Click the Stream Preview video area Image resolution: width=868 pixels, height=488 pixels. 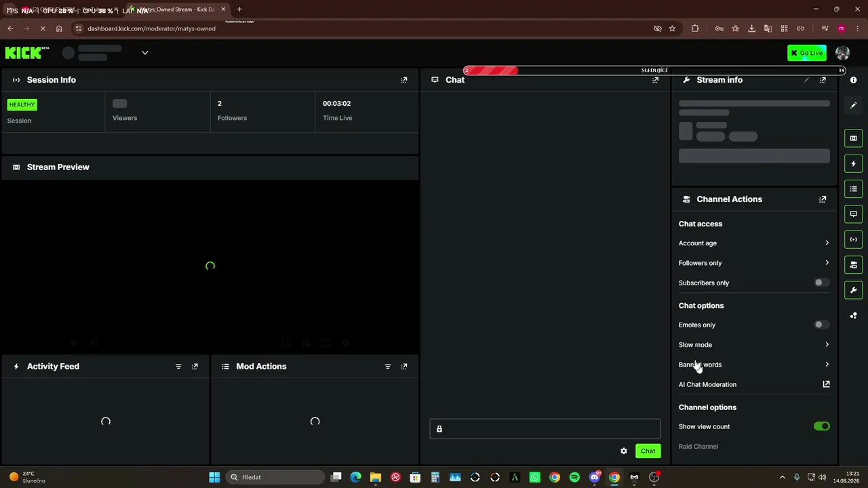pos(210,266)
